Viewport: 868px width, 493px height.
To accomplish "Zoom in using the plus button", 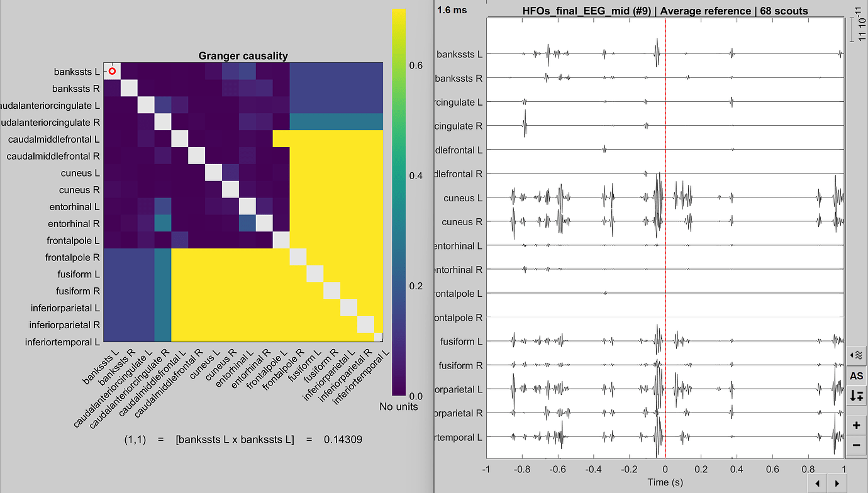I will point(856,425).
